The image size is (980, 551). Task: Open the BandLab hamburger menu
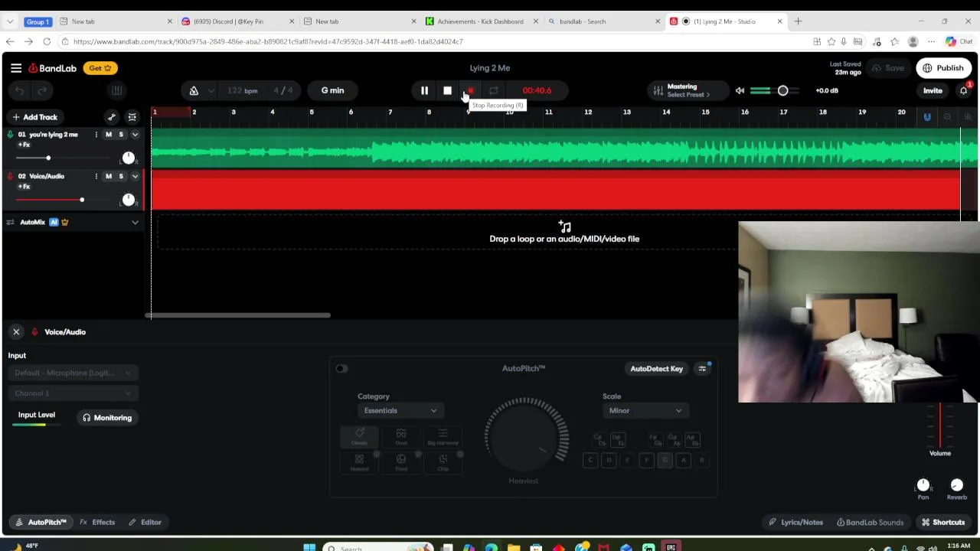point(16,68)
